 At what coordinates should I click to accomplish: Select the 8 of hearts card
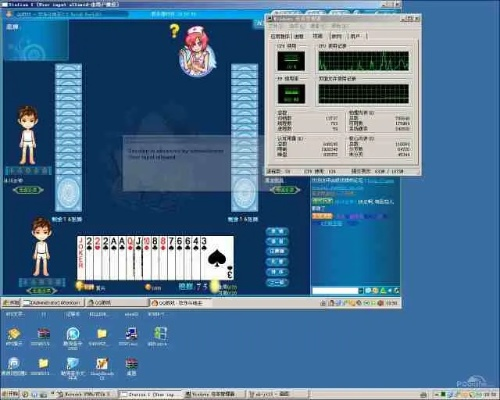pyautogui.click(x=163, y=258)
